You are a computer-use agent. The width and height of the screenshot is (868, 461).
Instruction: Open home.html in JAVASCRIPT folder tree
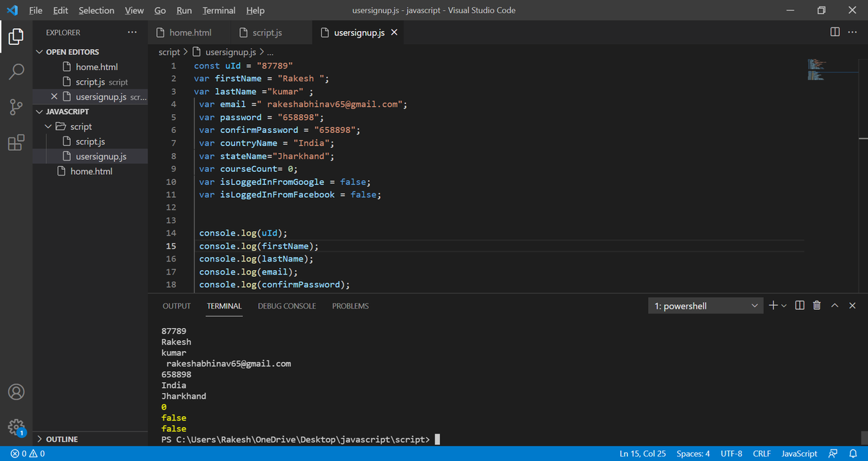(x=90, y=172)
